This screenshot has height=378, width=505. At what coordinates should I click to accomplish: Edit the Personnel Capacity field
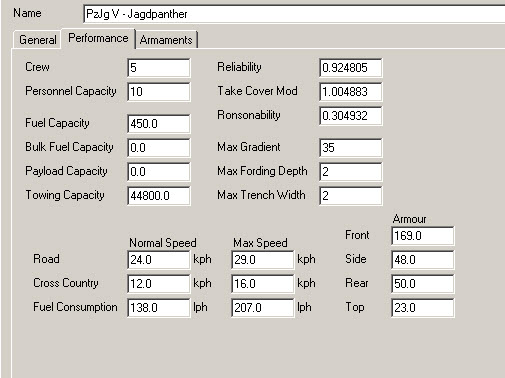[159, 92]
